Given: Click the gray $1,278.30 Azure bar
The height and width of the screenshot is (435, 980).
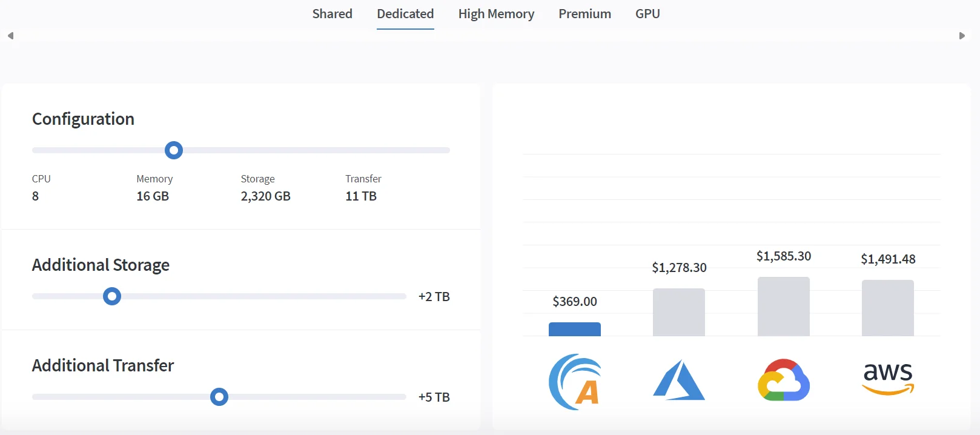Looking at the screenshot, I should (679, 312).
